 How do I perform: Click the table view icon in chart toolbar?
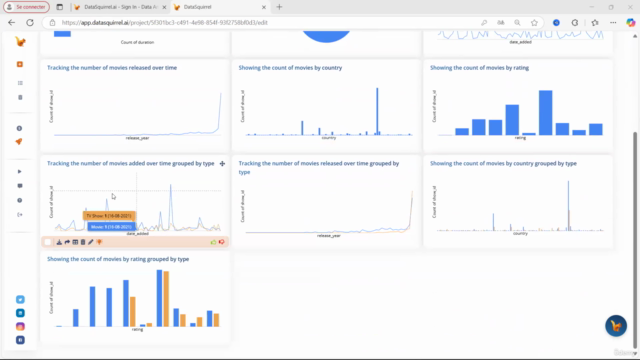[x=75, y=242]
